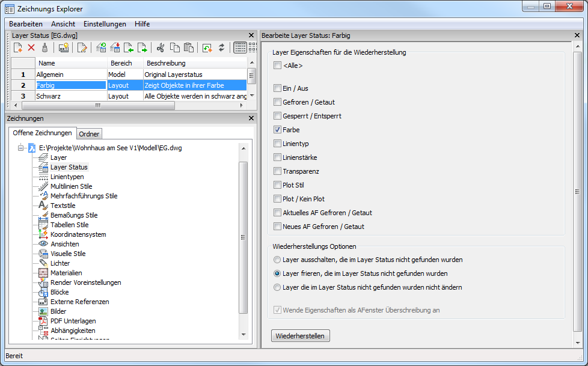Viewport: 588px width, 366px height.
Task: Click the scissors cut icon
Action: click(x=161, y=47)
